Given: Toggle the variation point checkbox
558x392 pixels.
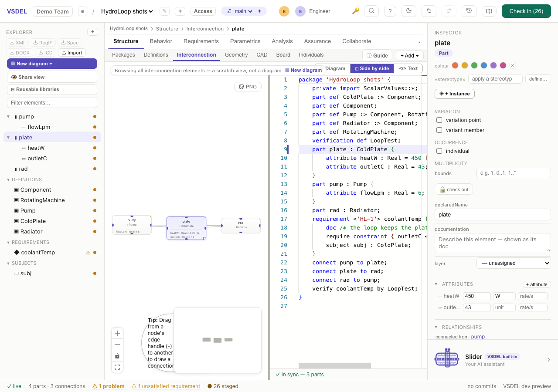Looking at the screenshot, I should 439,120.
